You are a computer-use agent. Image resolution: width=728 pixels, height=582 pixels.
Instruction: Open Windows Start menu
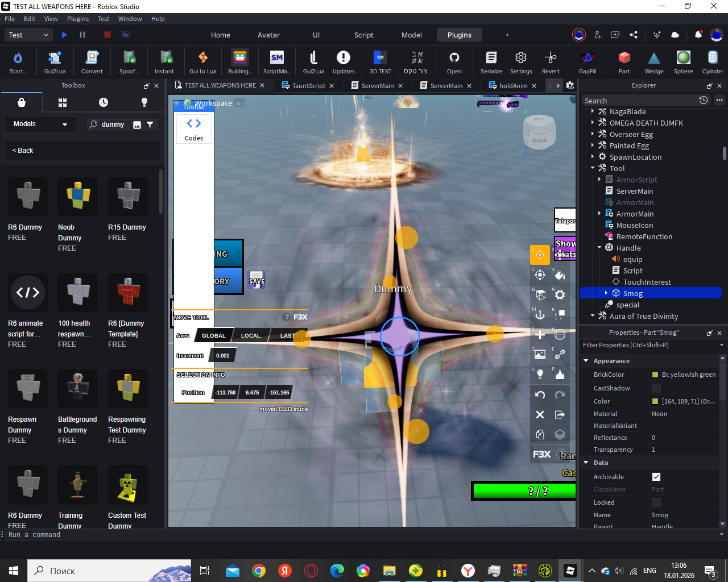[14, 571]
